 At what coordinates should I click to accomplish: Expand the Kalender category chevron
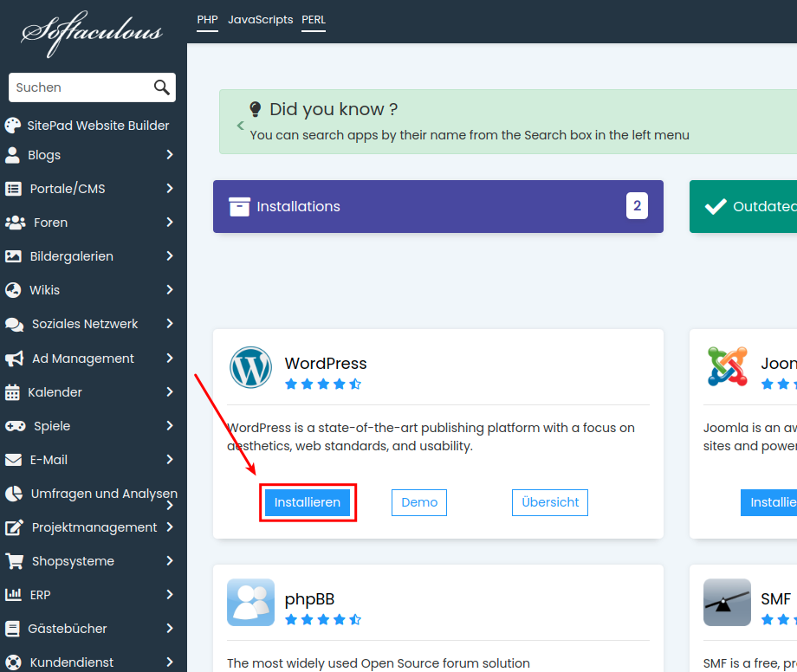(170, 391)
